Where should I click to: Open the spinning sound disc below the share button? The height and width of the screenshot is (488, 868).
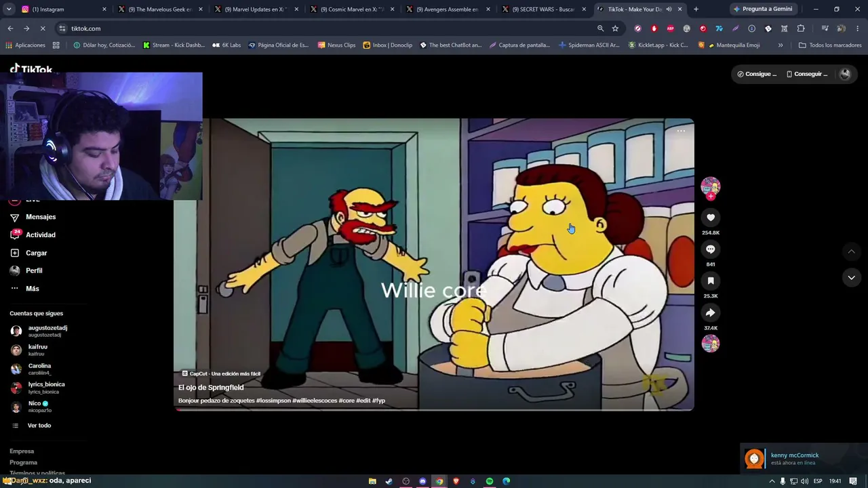point(710,344)
